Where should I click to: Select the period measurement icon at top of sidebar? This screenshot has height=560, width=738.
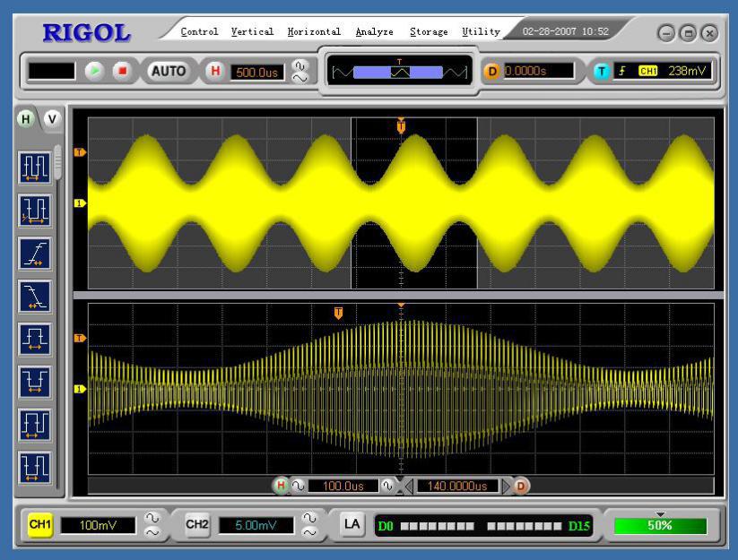(x=35, y=168)
